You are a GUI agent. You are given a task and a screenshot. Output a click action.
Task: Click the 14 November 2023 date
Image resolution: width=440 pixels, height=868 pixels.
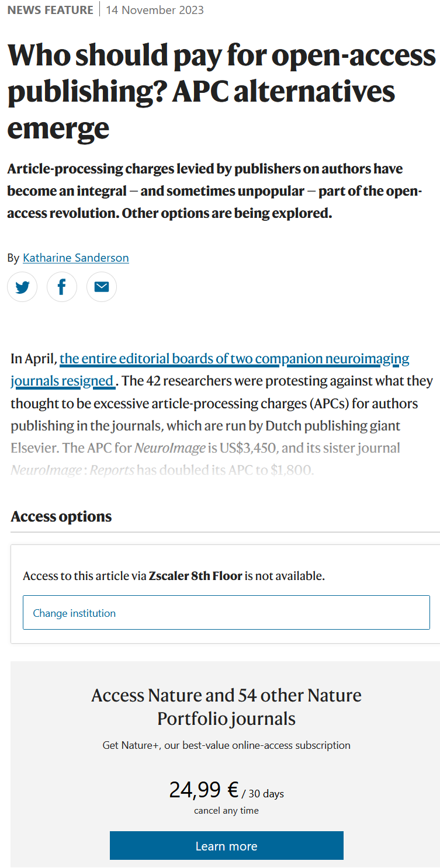(x=155, y=10)
